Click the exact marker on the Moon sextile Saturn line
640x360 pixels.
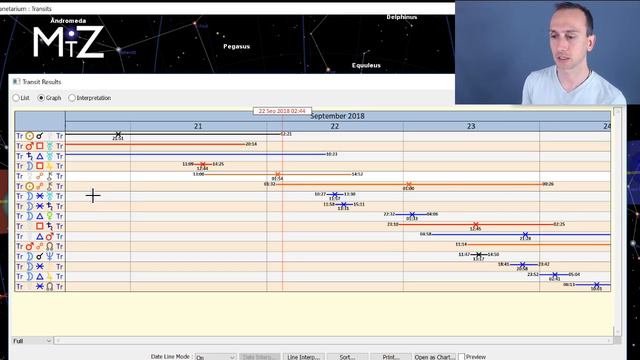click(344, 204)
